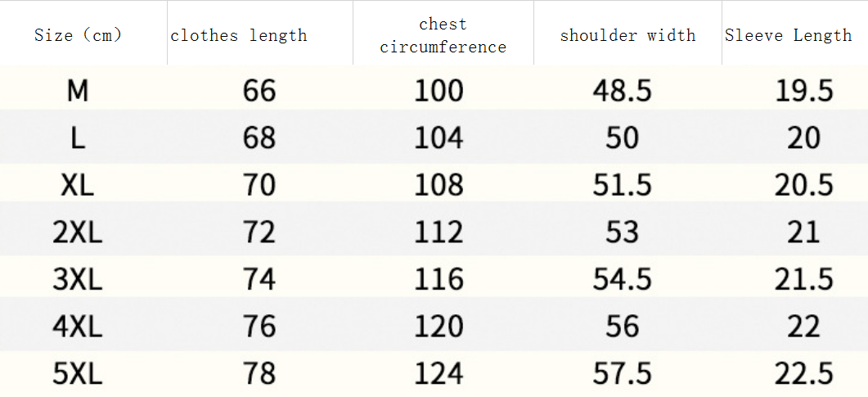Screen dimensions: 868x397
Task: Click the Sleeve Length column header
Action: tap(788, 35)
